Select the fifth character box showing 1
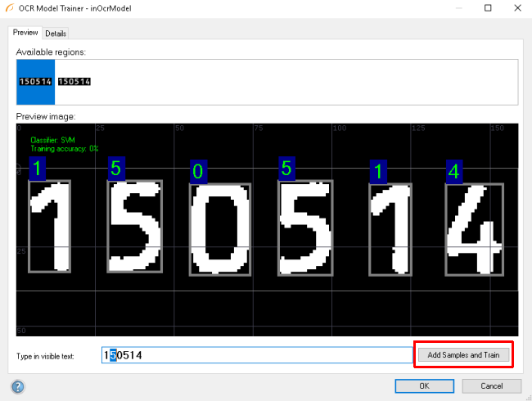Image resolution: width=532 pixels, height=401 pixels. tap(391, 229)
